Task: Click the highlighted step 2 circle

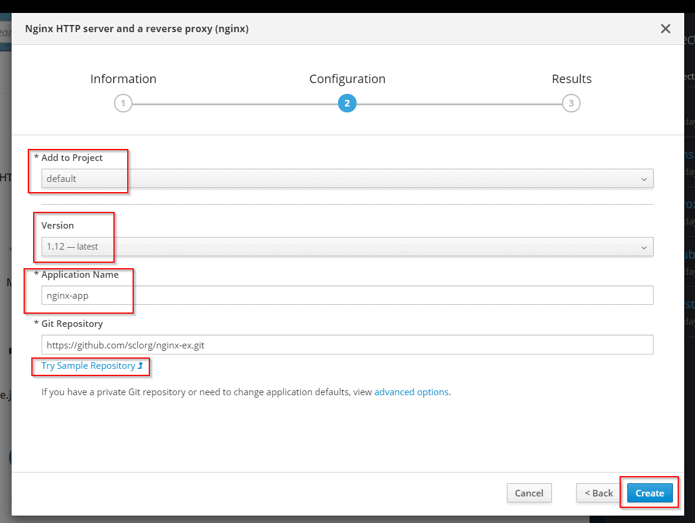Action: tap(347, 103)
